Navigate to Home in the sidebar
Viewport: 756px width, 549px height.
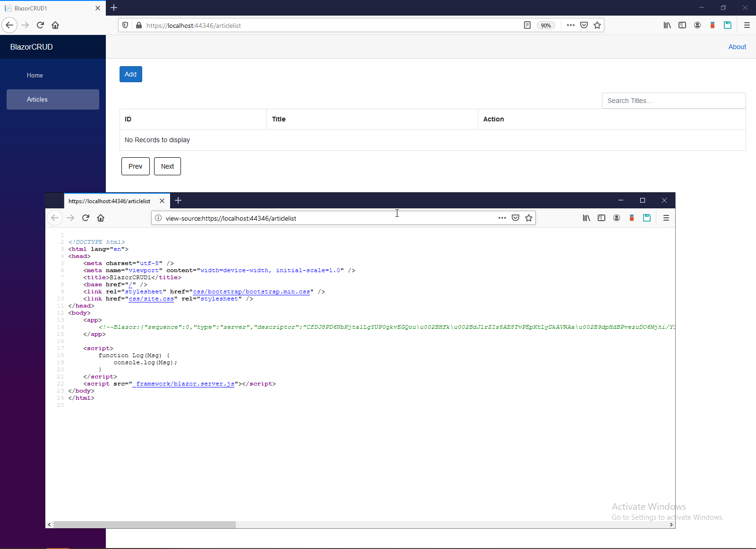(x=53, y=75)
